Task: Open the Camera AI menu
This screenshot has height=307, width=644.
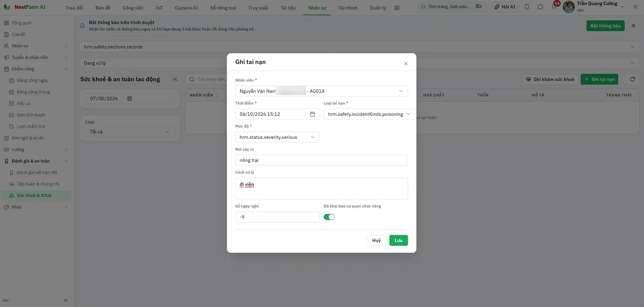Action: tap(186, 8)
